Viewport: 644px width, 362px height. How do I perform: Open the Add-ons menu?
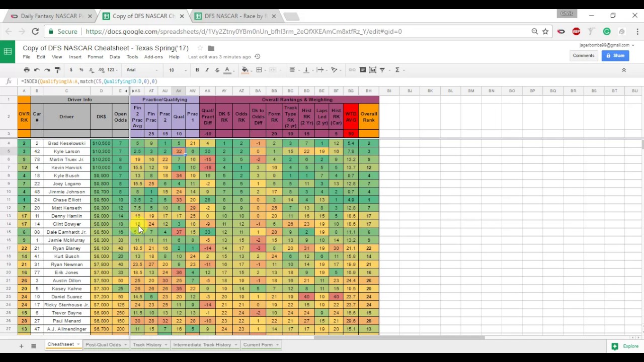click(153, 57)
